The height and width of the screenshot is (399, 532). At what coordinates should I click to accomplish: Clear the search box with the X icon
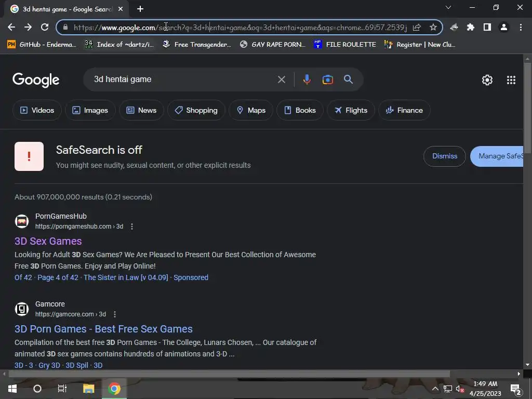pyautogui.click(x=281, y=79)
